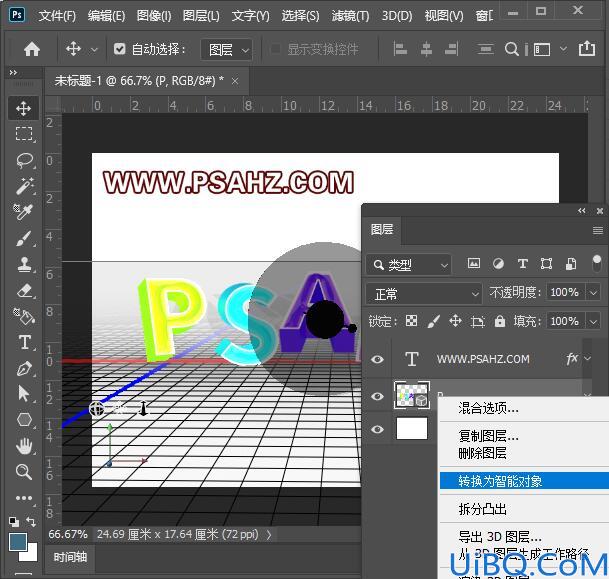The image size is (609, 579).
Task: Select the Lasso tool
Action: tap(24, 160)
